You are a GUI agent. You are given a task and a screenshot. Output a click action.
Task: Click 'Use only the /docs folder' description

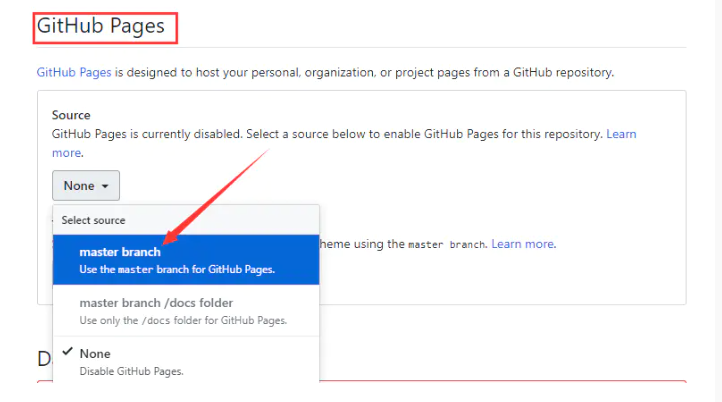coord(183,320)
